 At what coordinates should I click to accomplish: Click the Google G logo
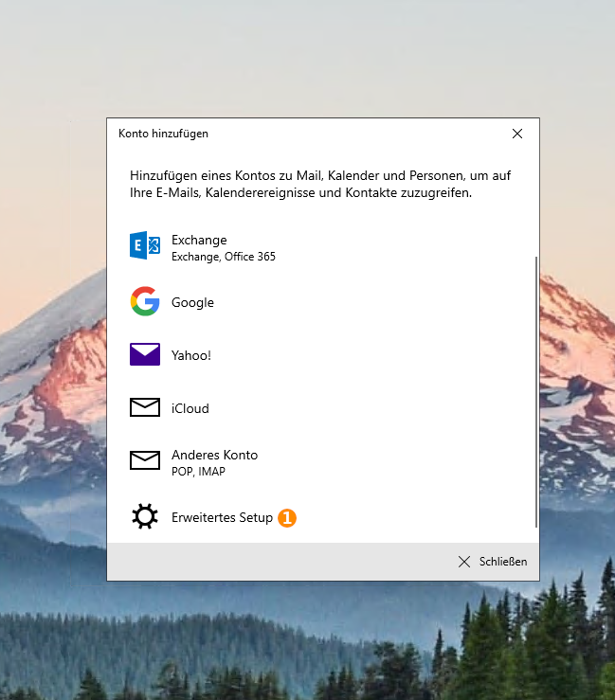(145, 301)
